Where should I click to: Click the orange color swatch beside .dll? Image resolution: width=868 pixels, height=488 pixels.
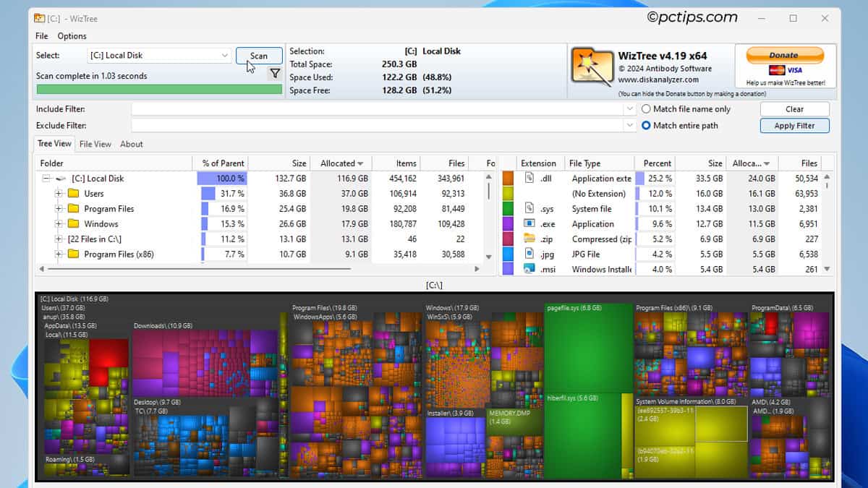click(x=509, y=178)
